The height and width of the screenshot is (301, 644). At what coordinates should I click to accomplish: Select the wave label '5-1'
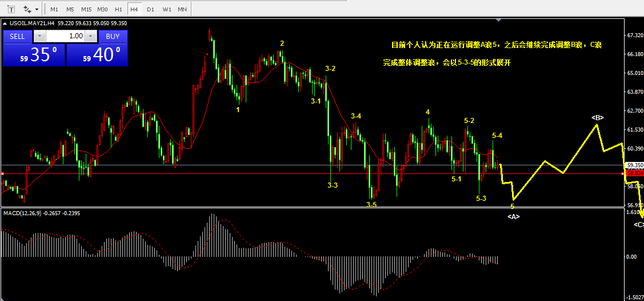point(457,179)
